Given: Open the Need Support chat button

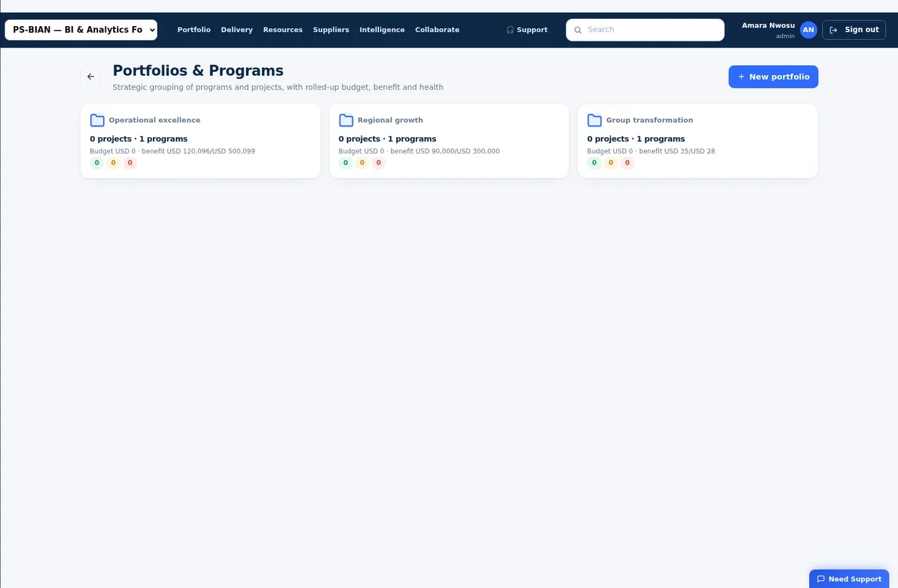Looking at the screenshot, I should tap(849, 579).
